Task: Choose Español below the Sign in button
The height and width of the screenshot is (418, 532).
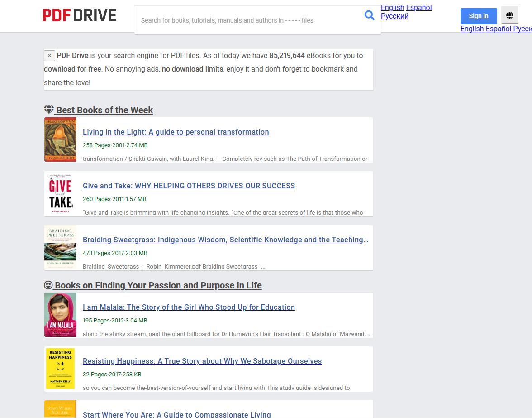Action: click(x=499, y=29)
